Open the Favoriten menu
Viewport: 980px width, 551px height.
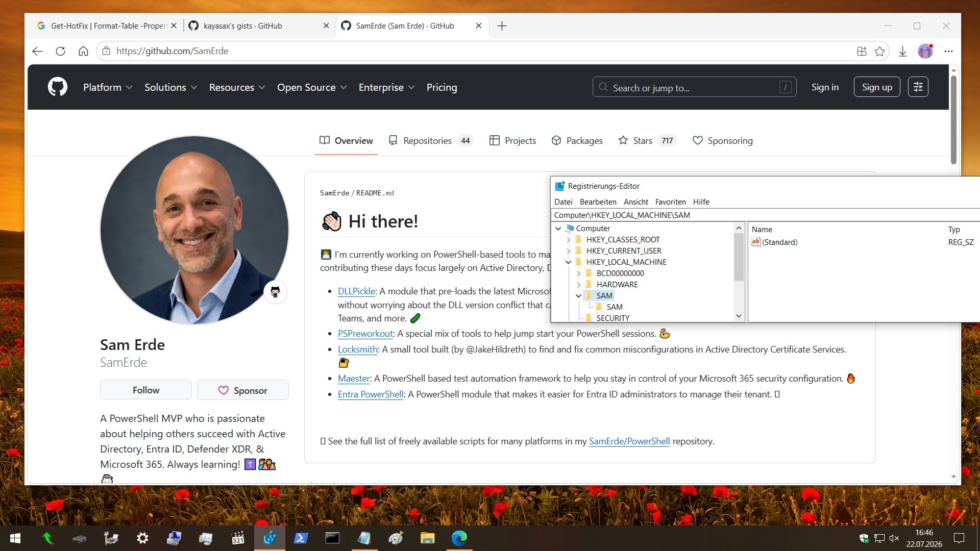click(x=671, y=202)
